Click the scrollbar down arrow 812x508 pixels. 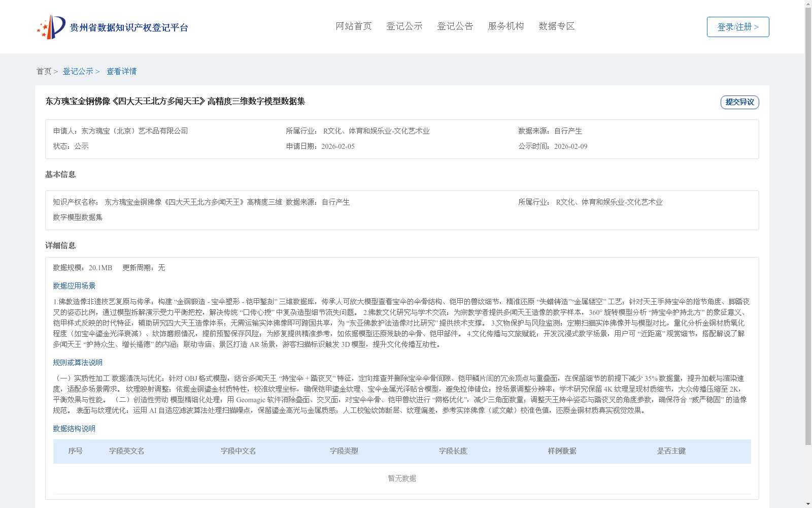(808, 504)
